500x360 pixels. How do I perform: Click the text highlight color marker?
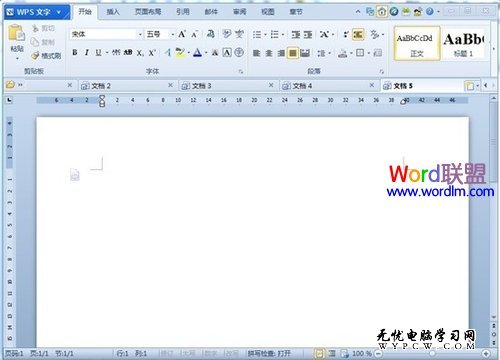(180, 52)
